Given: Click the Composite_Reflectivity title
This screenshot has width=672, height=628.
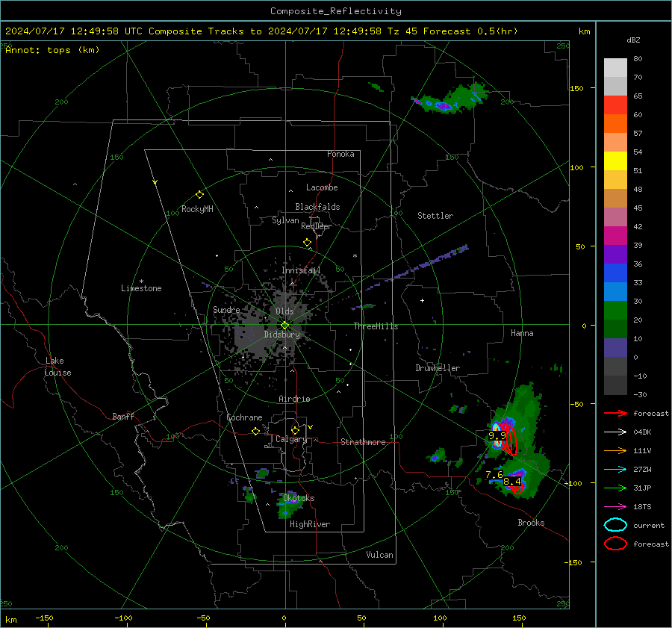Looking at the screenshot, I should (x=336, y=11).
